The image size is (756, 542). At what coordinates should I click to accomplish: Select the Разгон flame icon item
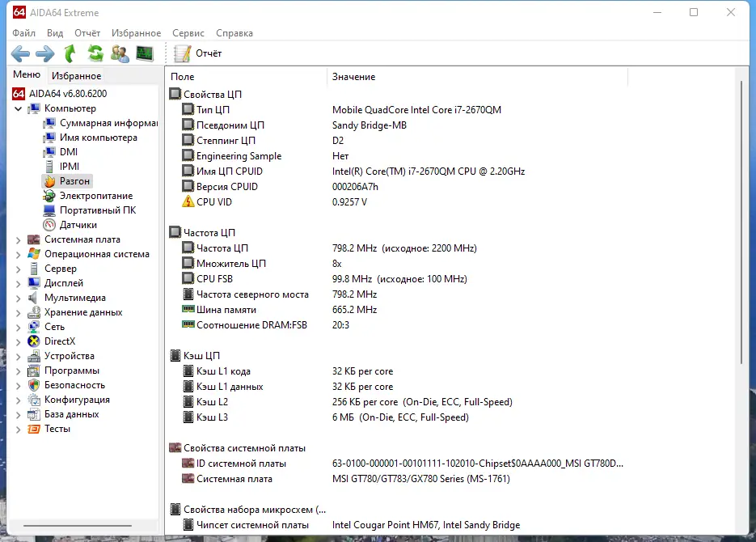[x=67, y=181]
